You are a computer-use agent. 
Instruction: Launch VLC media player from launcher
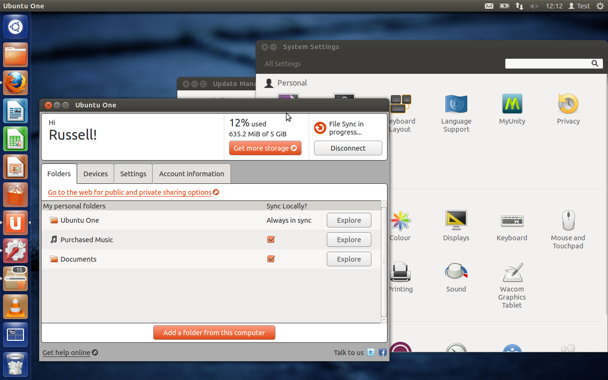pos(16,306)
